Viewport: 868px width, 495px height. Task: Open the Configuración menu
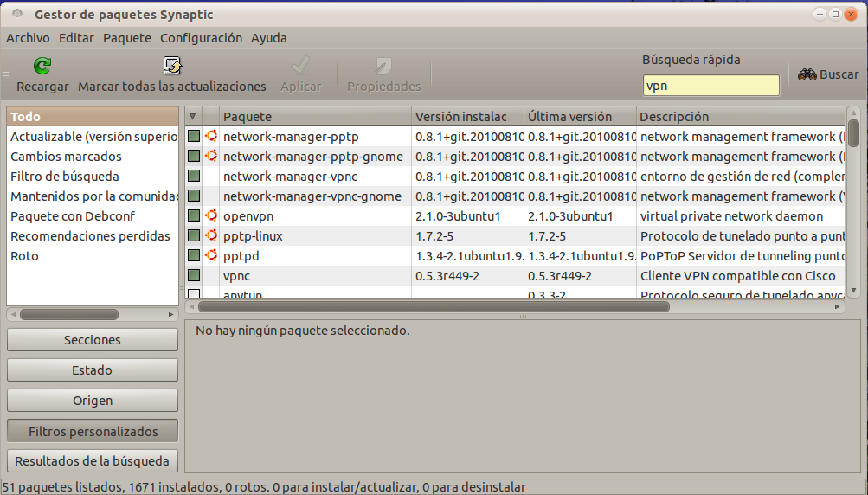[x=201, y=38]
